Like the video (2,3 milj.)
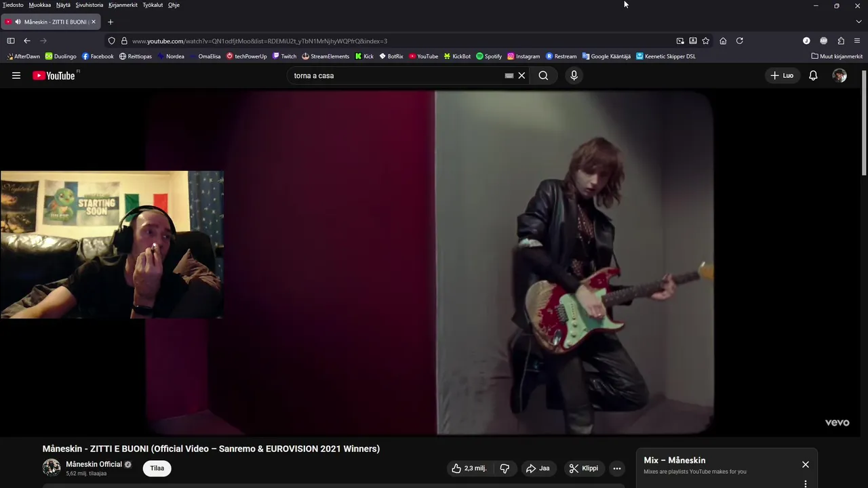The width and height of the screenshot is (868, 488). pos(469,468)
